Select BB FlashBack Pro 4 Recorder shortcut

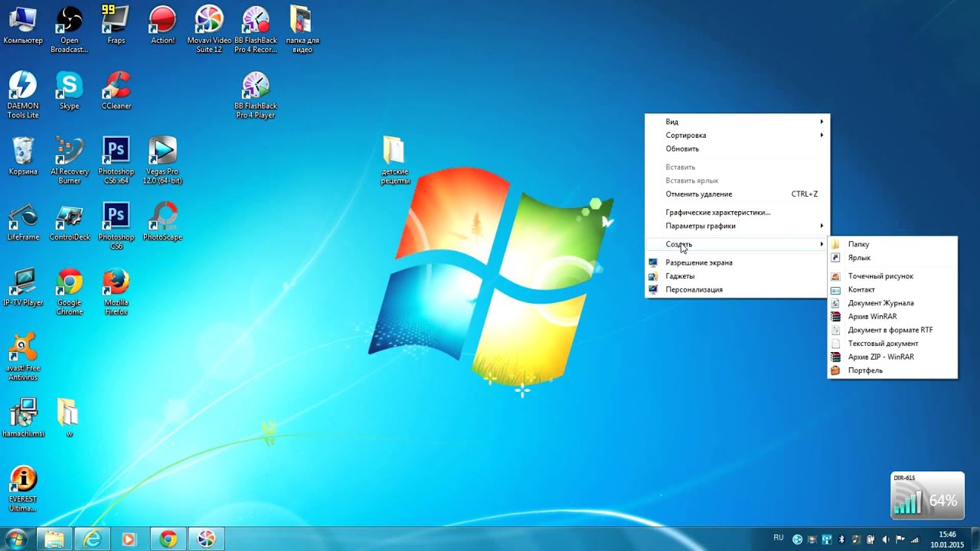coord(256,29)
